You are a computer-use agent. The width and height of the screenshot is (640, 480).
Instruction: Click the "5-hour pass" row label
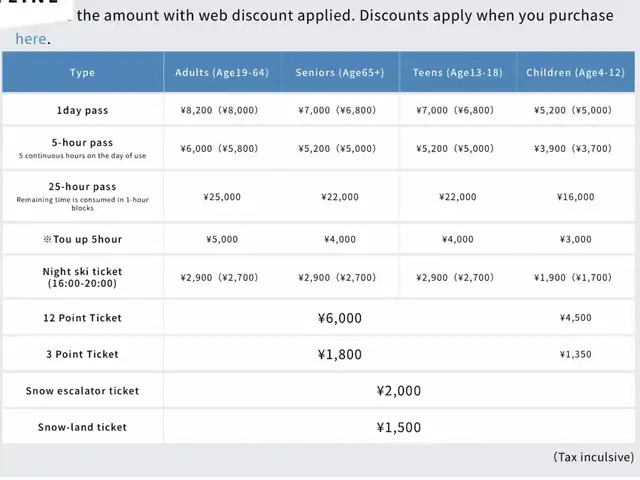pyautogui.click(x=83, y=143)
